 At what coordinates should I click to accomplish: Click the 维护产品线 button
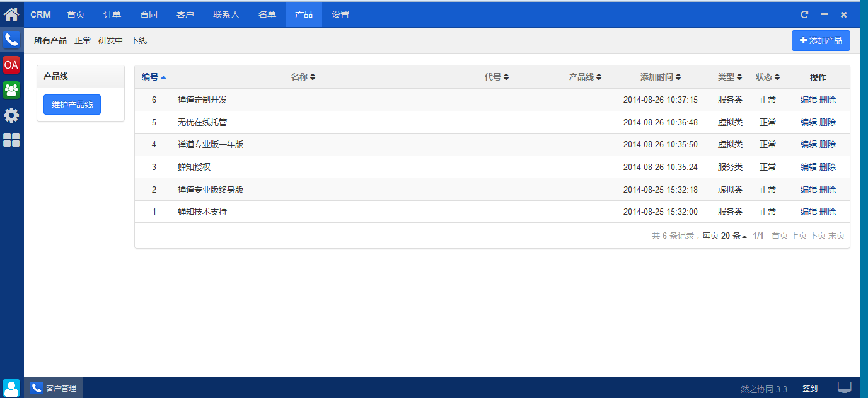point(72,105)
